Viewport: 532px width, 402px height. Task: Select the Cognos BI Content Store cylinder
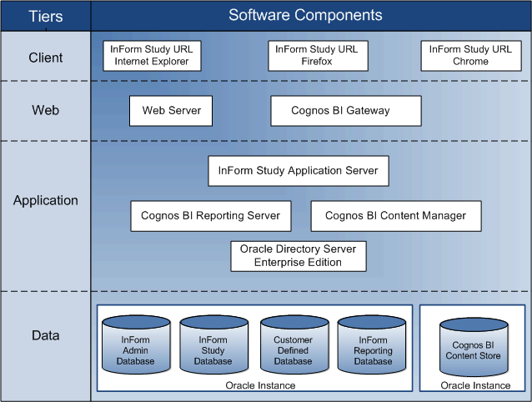tap(474, 347)
